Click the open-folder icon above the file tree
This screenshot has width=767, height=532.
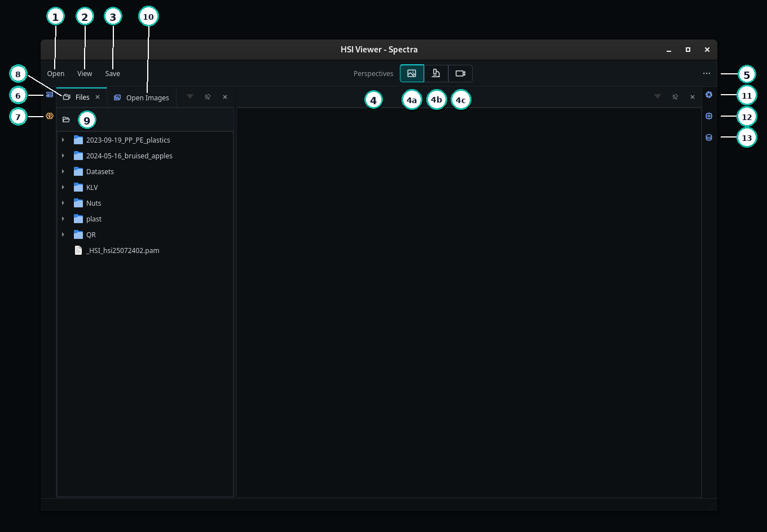point(66,119)
